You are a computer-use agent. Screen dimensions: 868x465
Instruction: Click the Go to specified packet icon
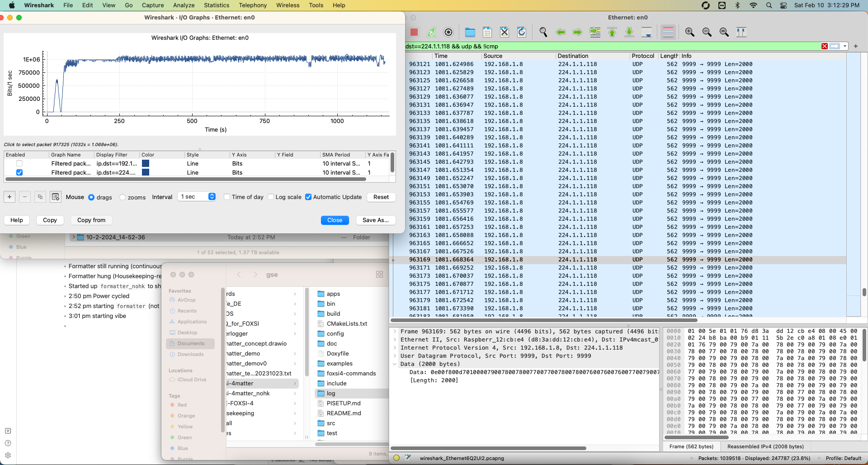[595, 32]
